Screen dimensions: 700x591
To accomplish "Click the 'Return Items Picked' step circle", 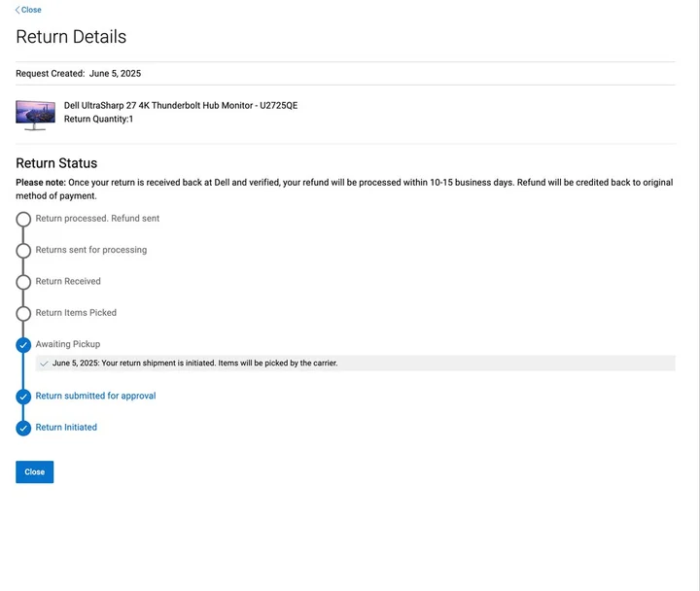I will point(23,313).
